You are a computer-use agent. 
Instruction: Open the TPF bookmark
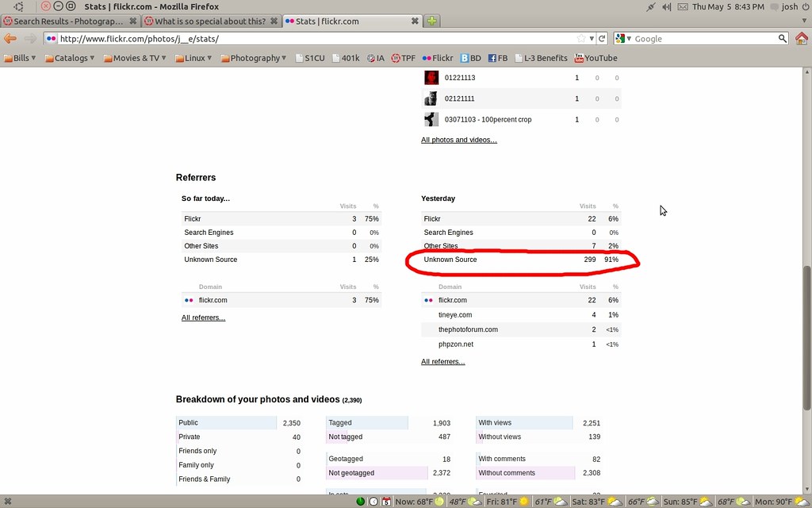click(x=404, y=58)
